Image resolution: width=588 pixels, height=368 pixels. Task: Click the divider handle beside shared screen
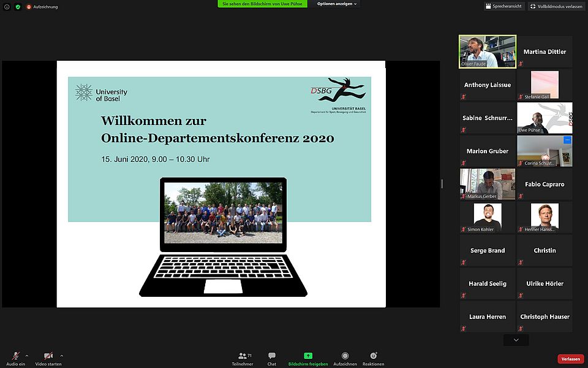click(442, 184)
